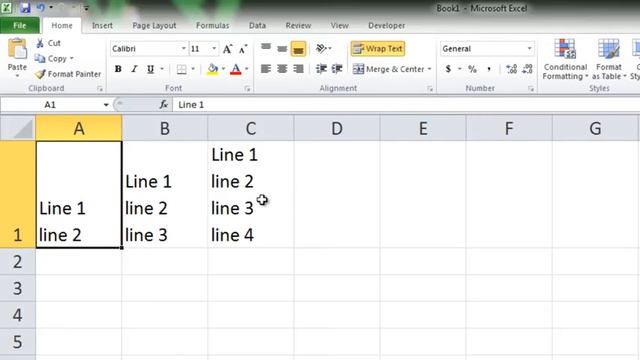Screen dimensions: 640x360
Task: Switch to the Formulas tab
Action: 212,25
